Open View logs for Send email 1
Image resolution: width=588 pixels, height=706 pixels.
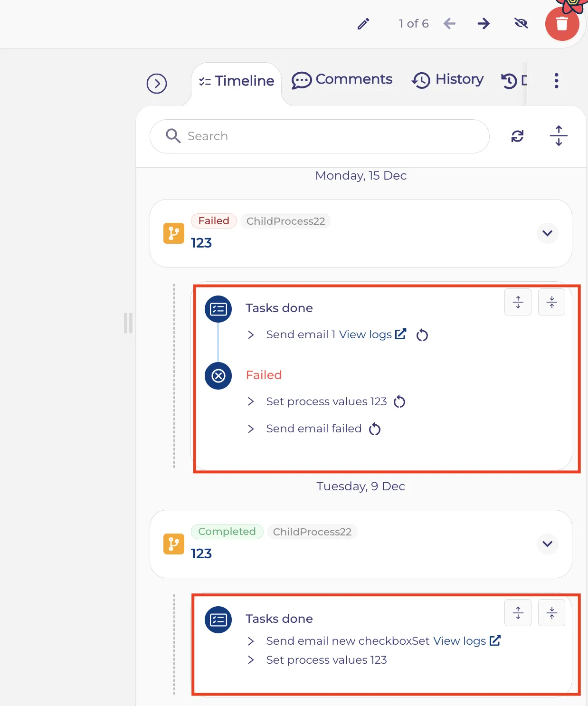point(372,334)
